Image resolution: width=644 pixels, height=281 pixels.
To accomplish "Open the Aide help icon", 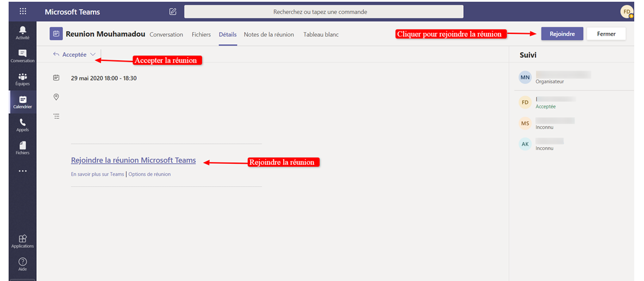I will 23,264.
